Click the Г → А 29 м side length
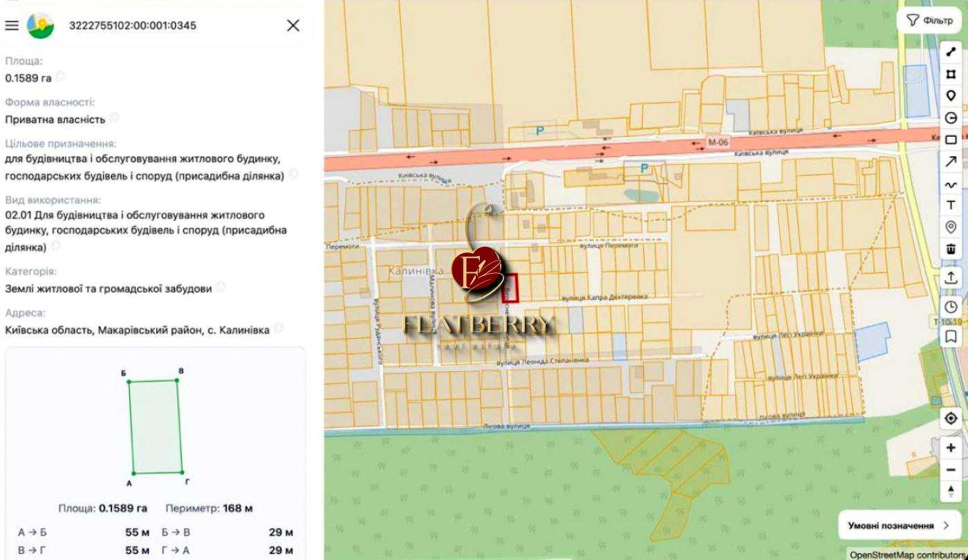This screenshot has height=560, width=968. pyautogui.click(x=227, y=550)
